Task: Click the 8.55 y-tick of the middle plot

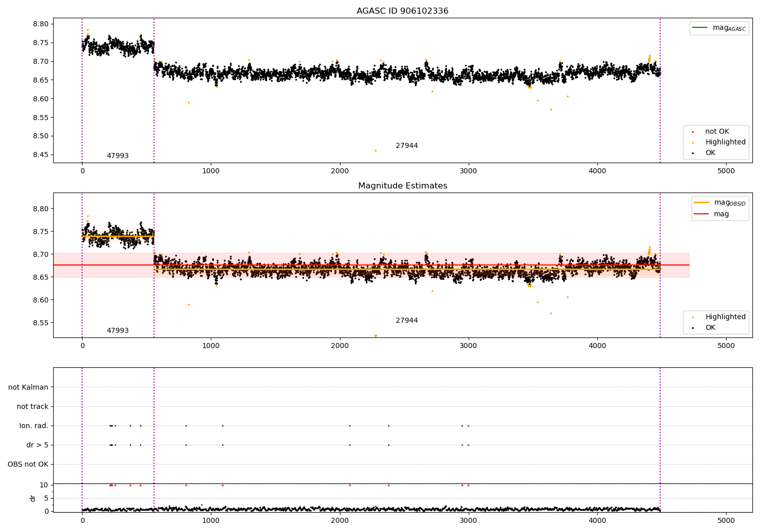Action: [41, 323]
